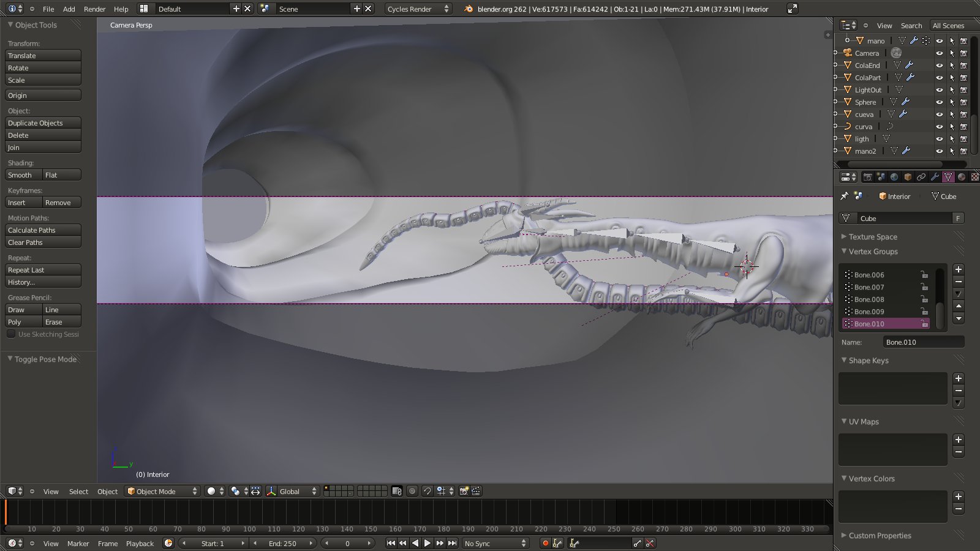Viewport: 980px width, 551px height.
Task: Click the automatic keyframe record button
Action: [545, 543]
